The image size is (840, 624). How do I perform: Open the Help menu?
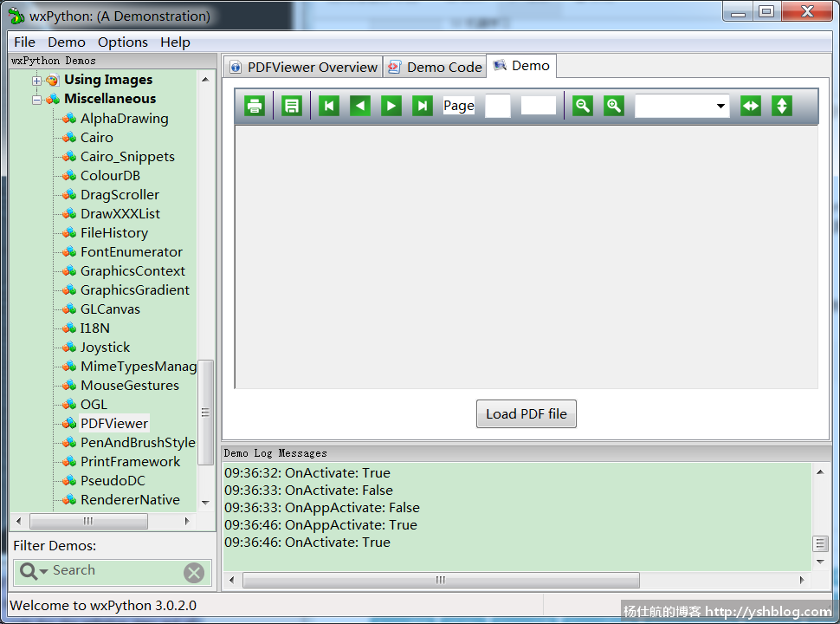pyautogui.click(x=175, y=42)
